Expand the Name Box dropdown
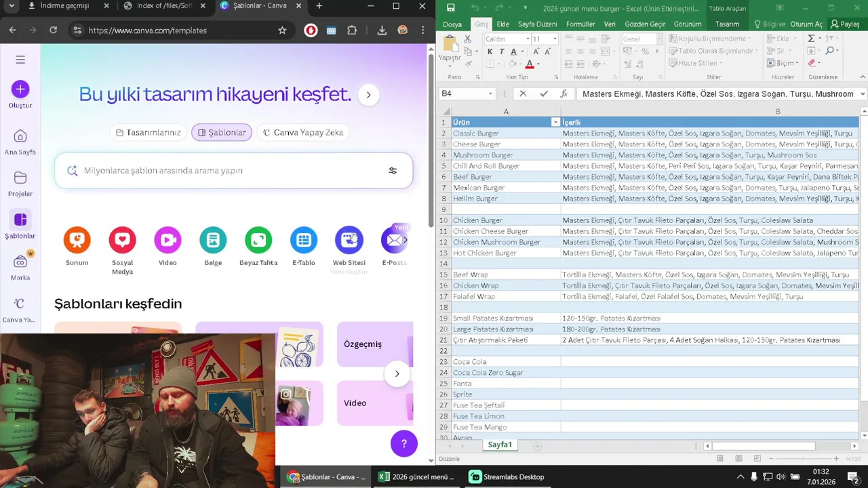868x488 pixels. (x=490, y=94)
